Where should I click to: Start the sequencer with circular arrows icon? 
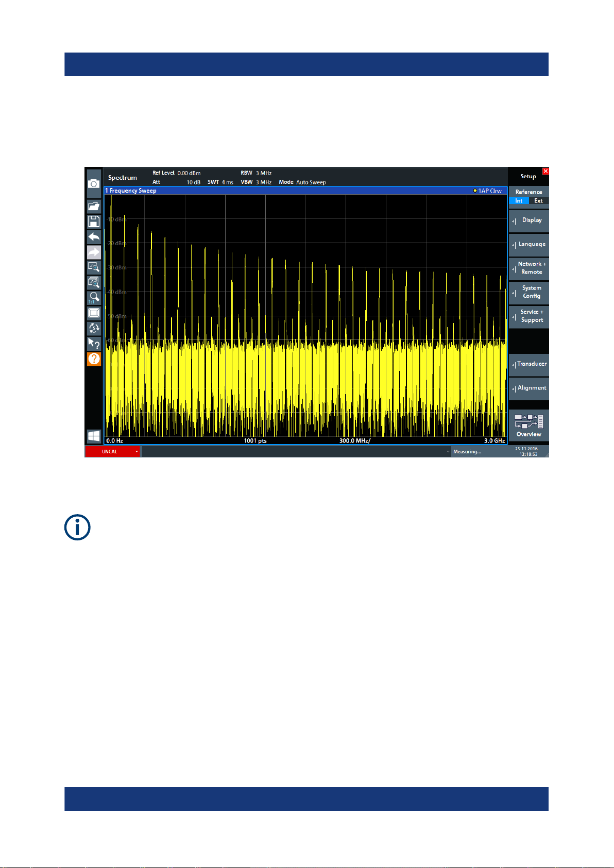pyautogui.click(x=94, y=328)
